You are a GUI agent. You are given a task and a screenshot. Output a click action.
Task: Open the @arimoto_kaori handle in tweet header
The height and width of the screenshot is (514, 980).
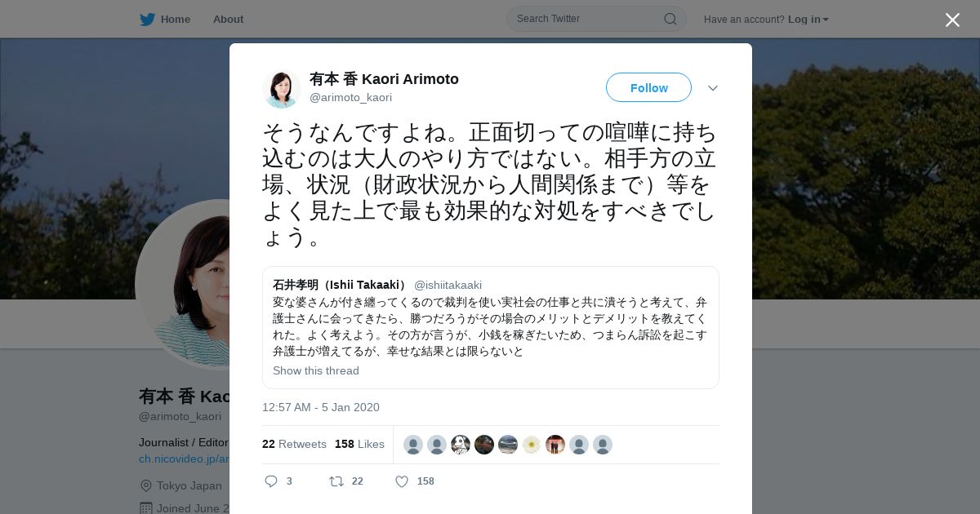(350, 97)
